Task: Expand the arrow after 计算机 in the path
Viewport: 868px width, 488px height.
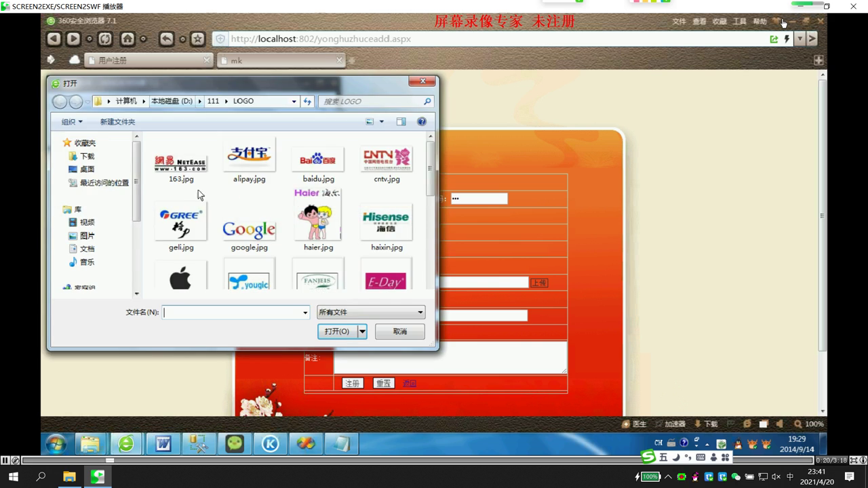Action: pos(144,101)
